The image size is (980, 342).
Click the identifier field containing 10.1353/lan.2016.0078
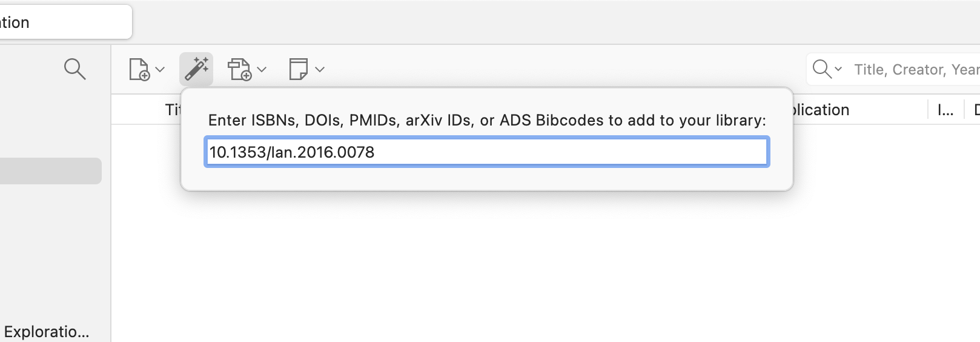tap(487, 152)
